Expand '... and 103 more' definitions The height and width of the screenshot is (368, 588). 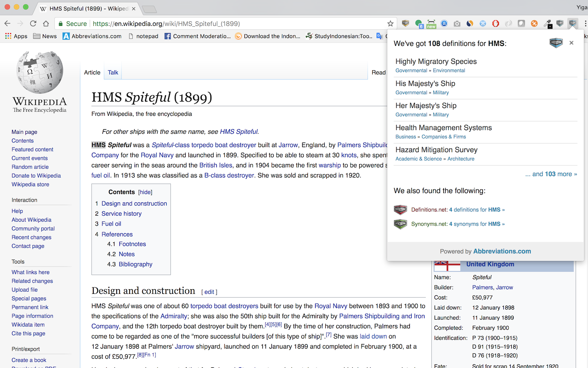[551, 174]
